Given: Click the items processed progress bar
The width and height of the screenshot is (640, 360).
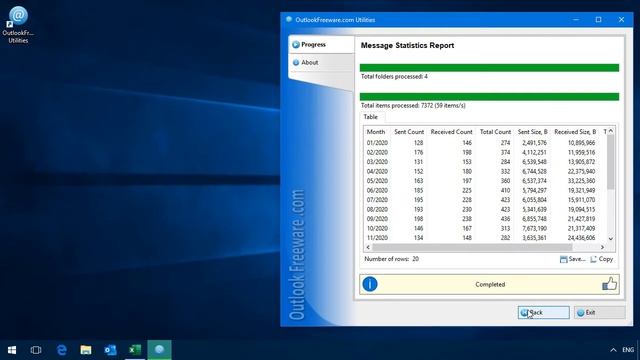Looking at the screenshot, I should tap(489, 96).
